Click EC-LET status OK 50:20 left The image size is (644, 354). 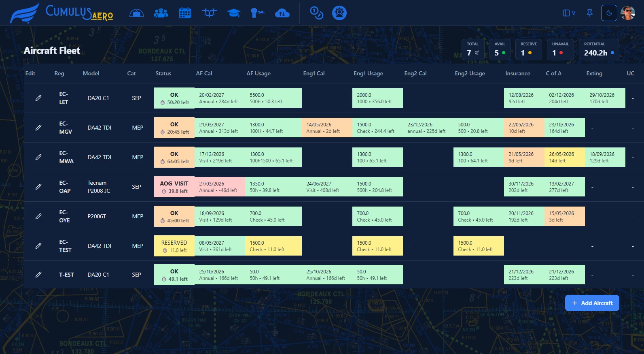click(x=174, y=98)
